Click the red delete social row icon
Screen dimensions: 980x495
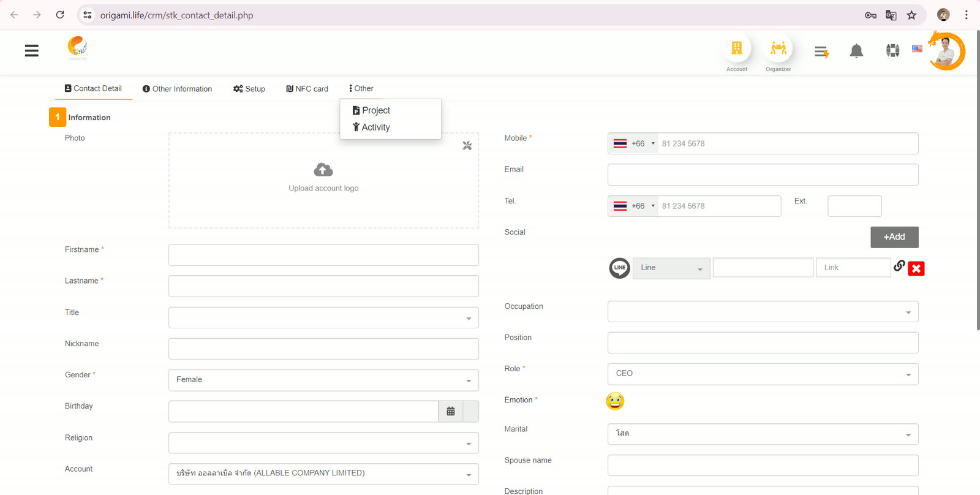[x=916, y=268]
